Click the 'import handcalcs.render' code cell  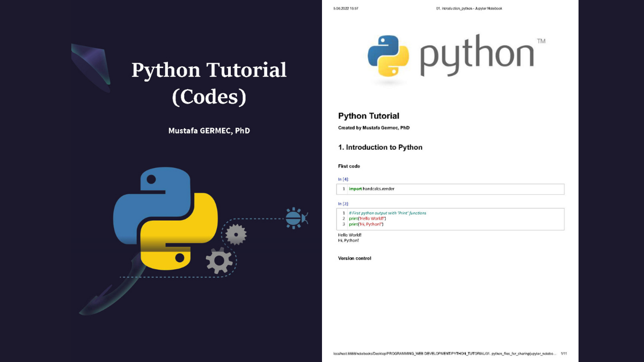[451, 189]
